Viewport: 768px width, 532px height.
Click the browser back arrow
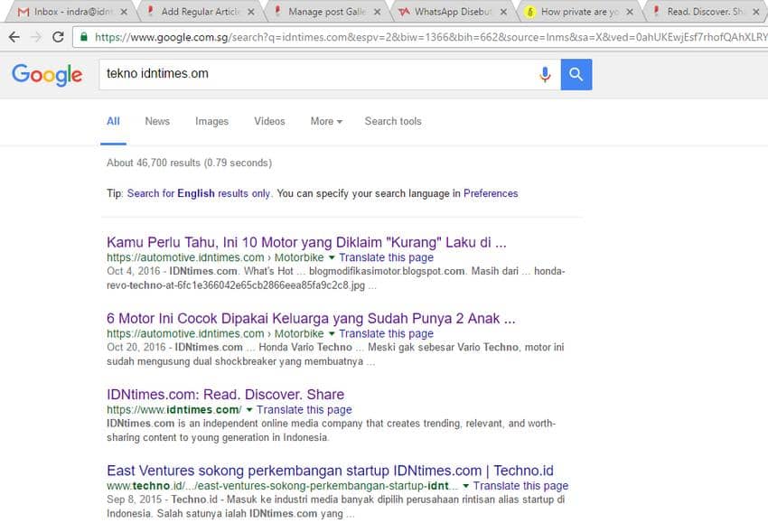[14, 37]
